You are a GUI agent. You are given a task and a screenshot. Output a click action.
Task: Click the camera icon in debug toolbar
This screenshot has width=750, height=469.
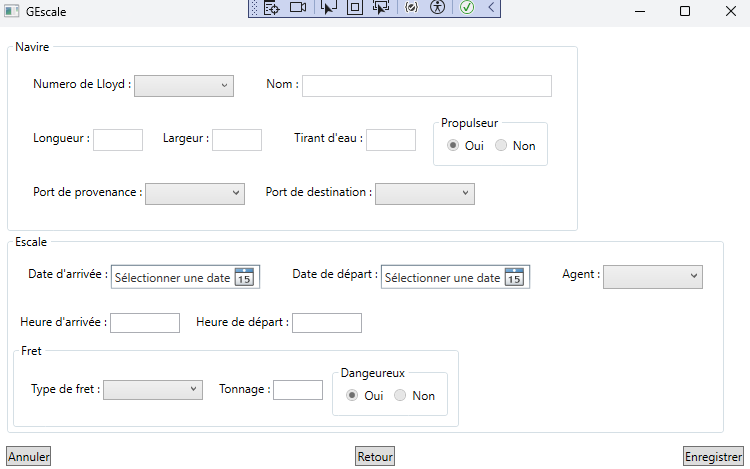297,8
